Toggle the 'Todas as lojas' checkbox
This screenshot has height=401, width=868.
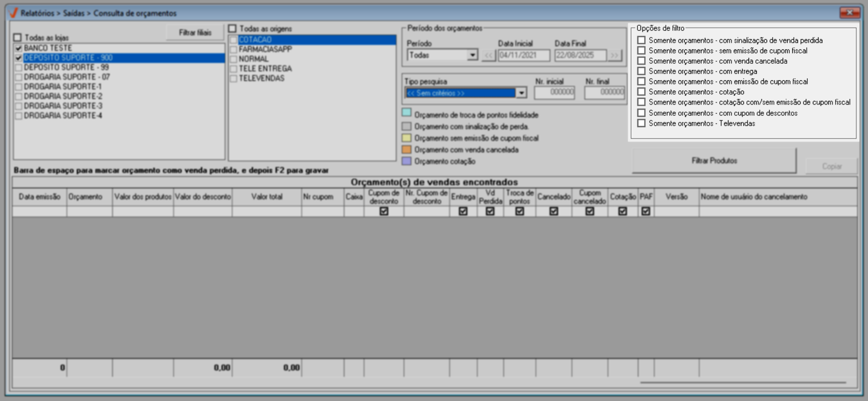tap(18, 38)
